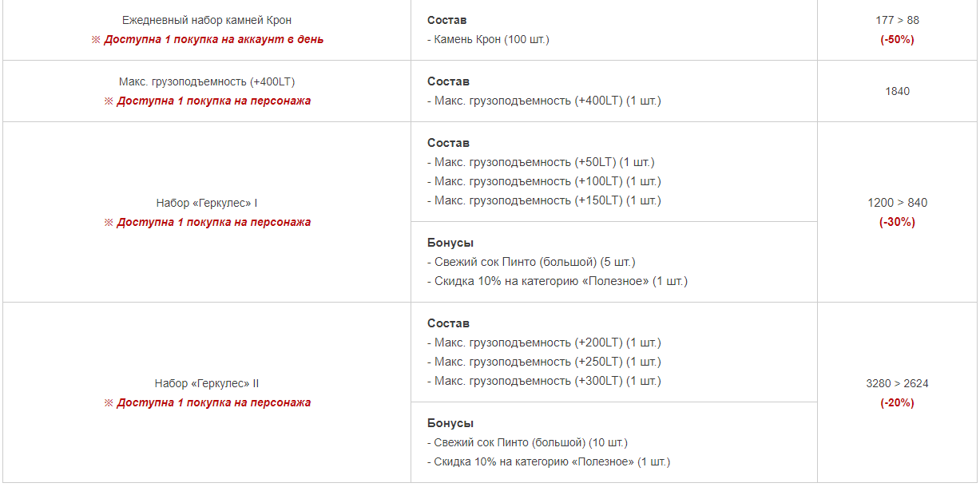Click Свежий сок Пинто (большой) (10 шт.) bonus
The image size is (980, 487).
(537, 442)
